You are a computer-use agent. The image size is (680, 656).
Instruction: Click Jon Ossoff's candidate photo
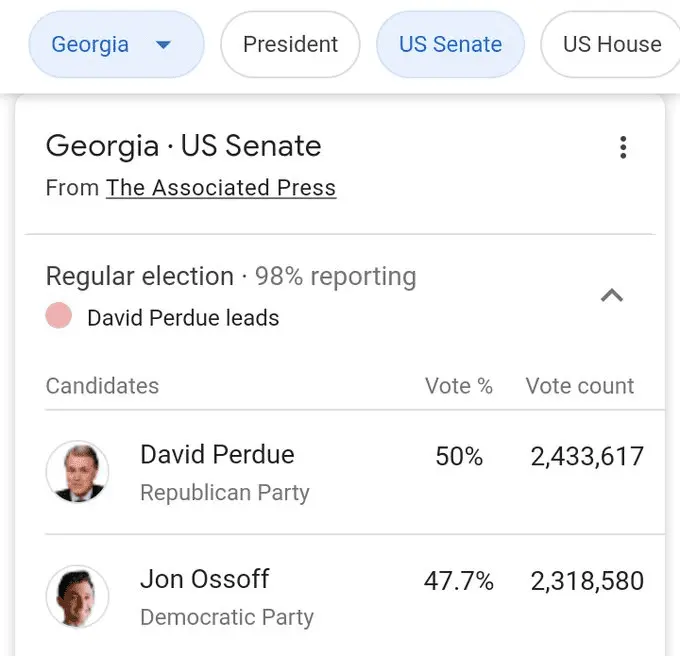point(77,597)
